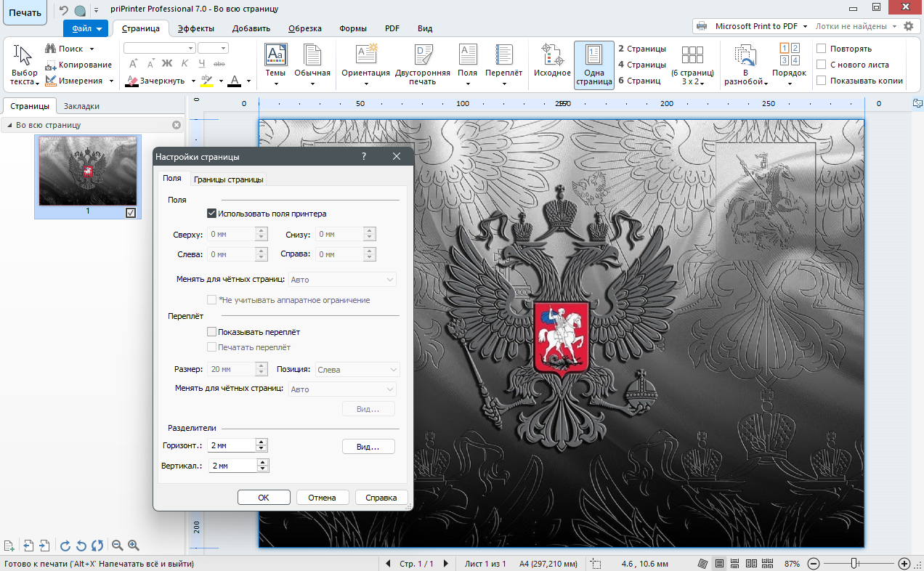This screenshot has height=571, width=924.
Task: Toggle the checkbox on page 1 thumbnail
Action: (x=131, y=213)
